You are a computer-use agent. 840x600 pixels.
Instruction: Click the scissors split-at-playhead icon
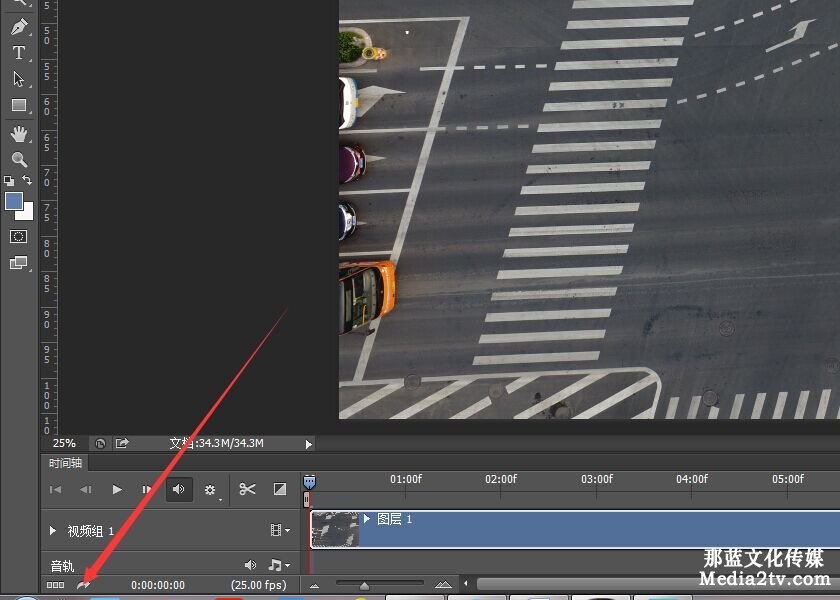pos(247,489)
